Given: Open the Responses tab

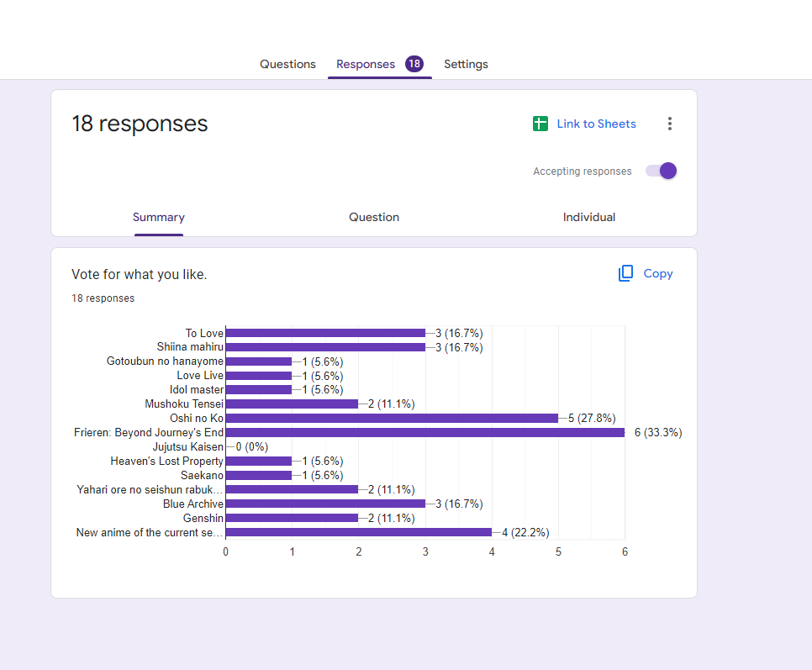Looking at the screenshot, I should coord(366,64).
